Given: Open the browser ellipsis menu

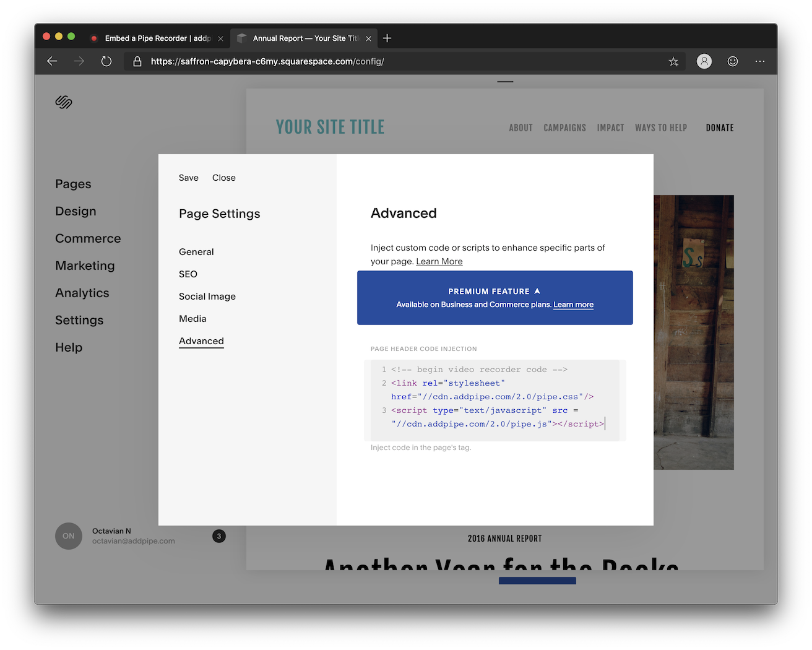Looking at the screenshot, I should pos(760,61).
